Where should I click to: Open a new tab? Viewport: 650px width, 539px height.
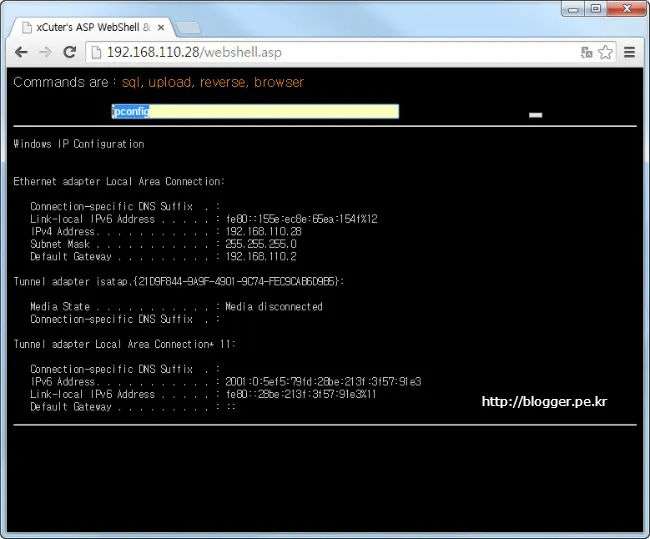[x=189, y=27]
